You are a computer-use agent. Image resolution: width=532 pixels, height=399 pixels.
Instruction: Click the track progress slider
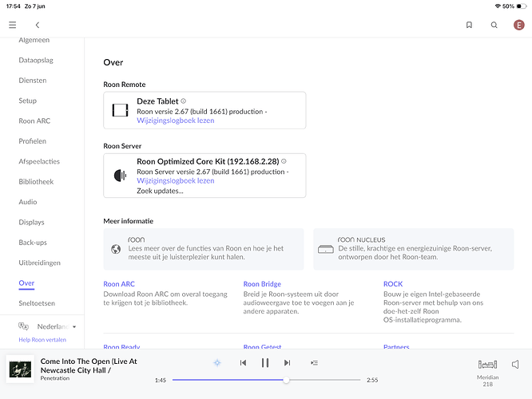pos(266,380)
